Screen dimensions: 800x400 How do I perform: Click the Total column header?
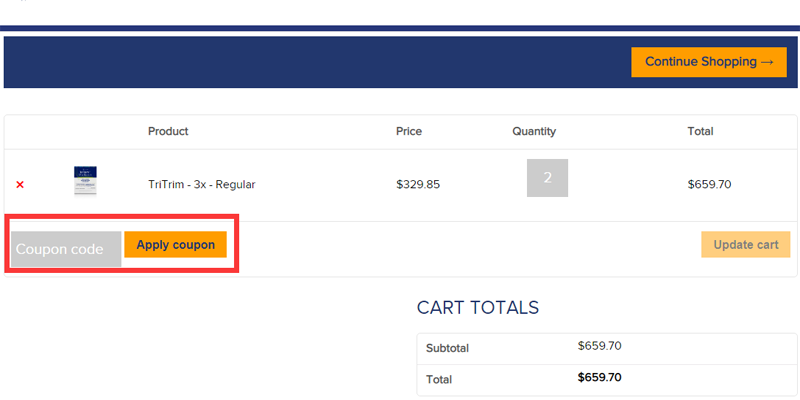(x=700, y=131)
